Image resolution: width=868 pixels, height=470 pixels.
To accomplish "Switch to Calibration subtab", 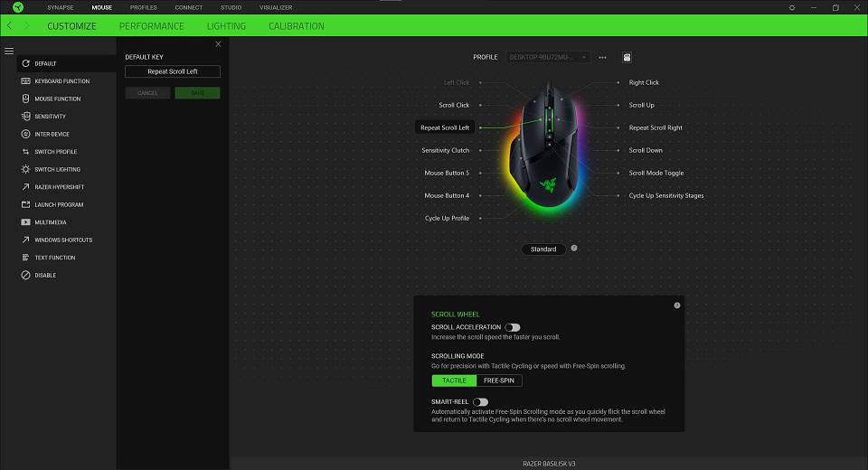I will (x=297, y=26).
